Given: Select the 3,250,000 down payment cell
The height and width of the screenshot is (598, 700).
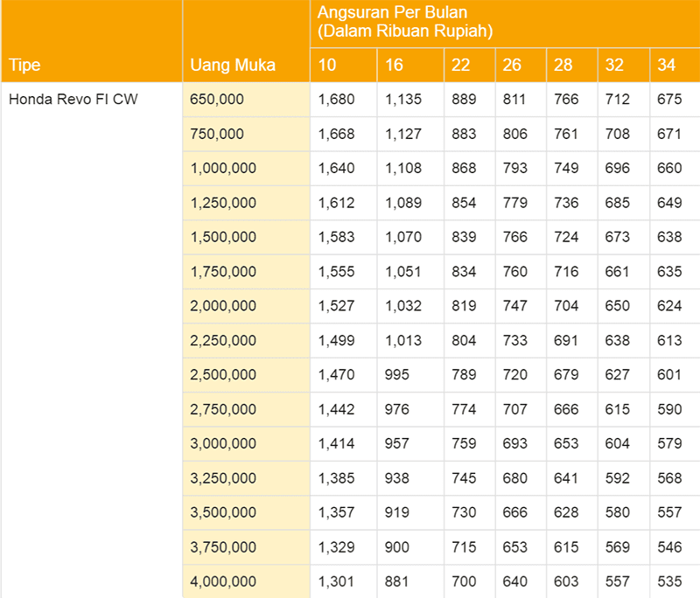Looking at the screenshot, I should pyautogui.click(x=223, y=478).
